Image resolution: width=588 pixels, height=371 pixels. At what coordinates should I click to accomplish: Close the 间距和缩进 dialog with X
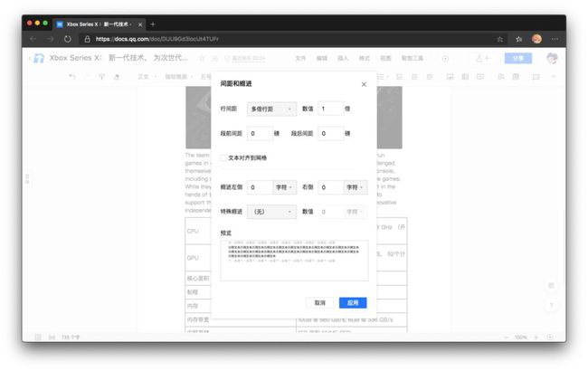pyautogui.click(x=364, y=84)
